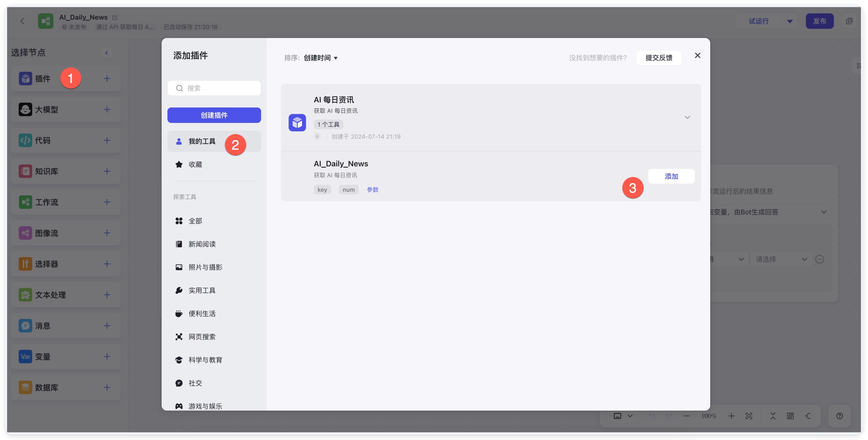Open the 试运行 dropdown arrow

point(790,21)
